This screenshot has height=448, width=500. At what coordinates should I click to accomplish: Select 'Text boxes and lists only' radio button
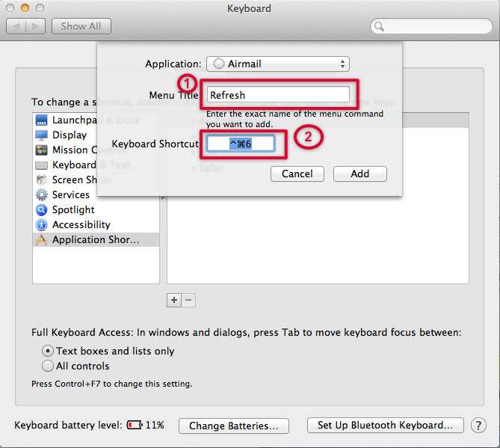pos(48,351)
